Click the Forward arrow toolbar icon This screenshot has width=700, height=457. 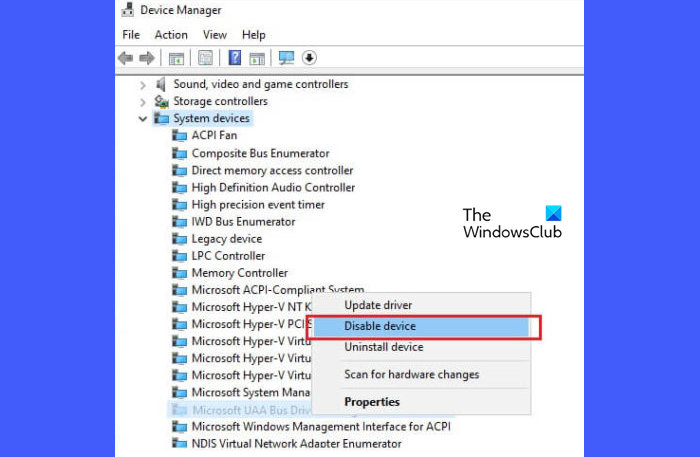147,58
